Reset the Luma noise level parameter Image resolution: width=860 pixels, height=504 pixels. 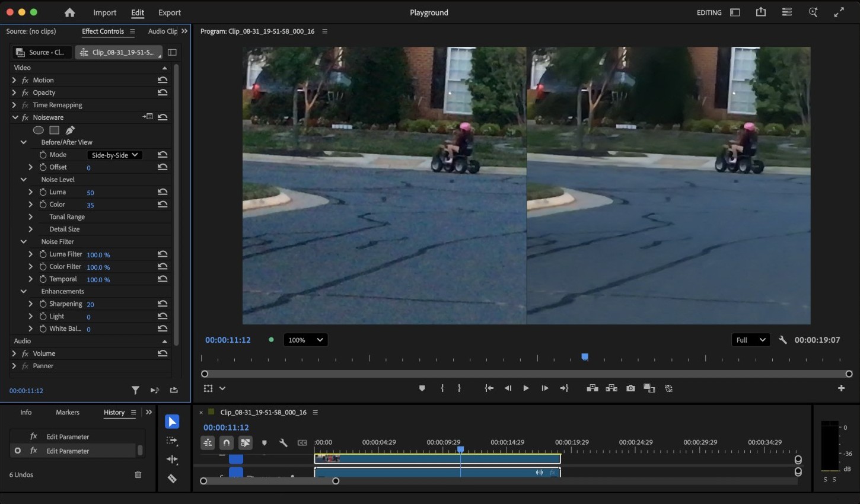[162, 192]
